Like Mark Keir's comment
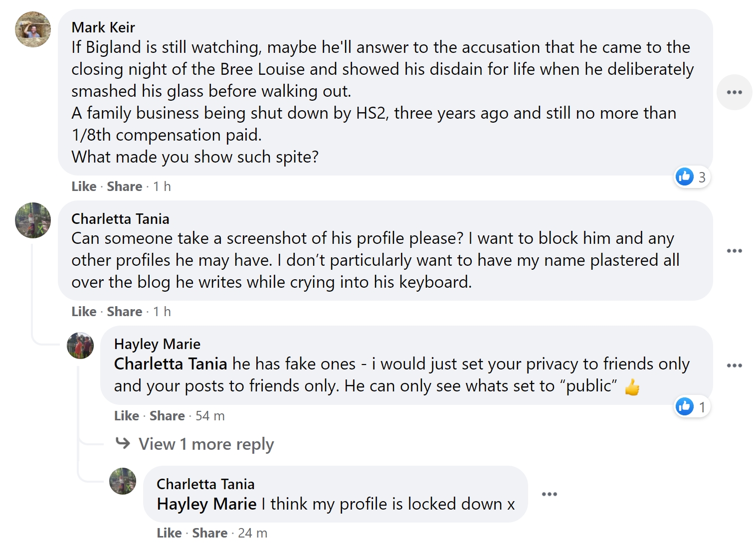This screenshot has height=544, width=756. pyautogui.click(x=84, y=186)
